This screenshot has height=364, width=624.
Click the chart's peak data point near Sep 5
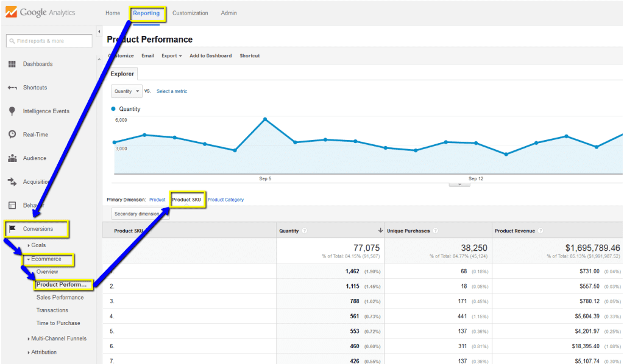coord(265,119)
